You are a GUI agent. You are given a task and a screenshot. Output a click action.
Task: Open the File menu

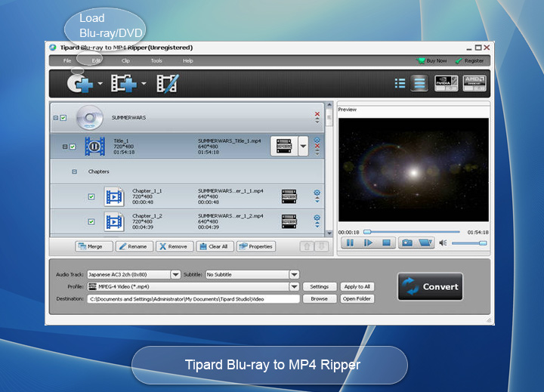coord(67,60)
